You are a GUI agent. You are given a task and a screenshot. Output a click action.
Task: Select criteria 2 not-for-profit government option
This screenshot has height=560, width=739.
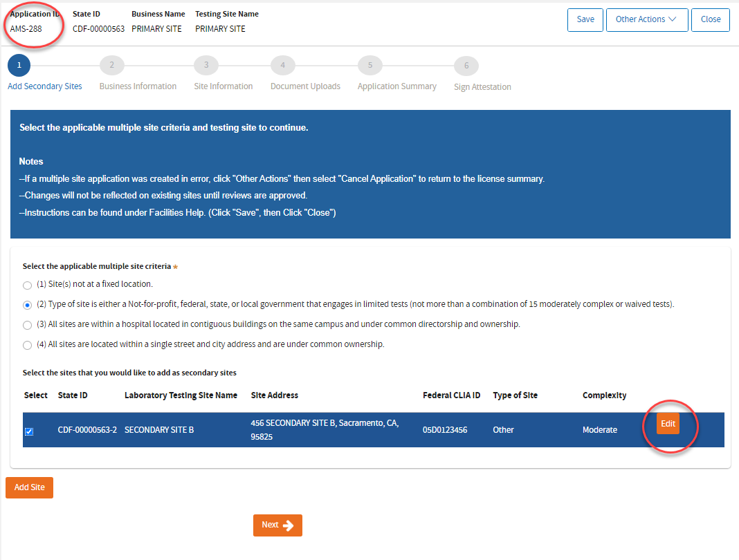tap(27, 305)
